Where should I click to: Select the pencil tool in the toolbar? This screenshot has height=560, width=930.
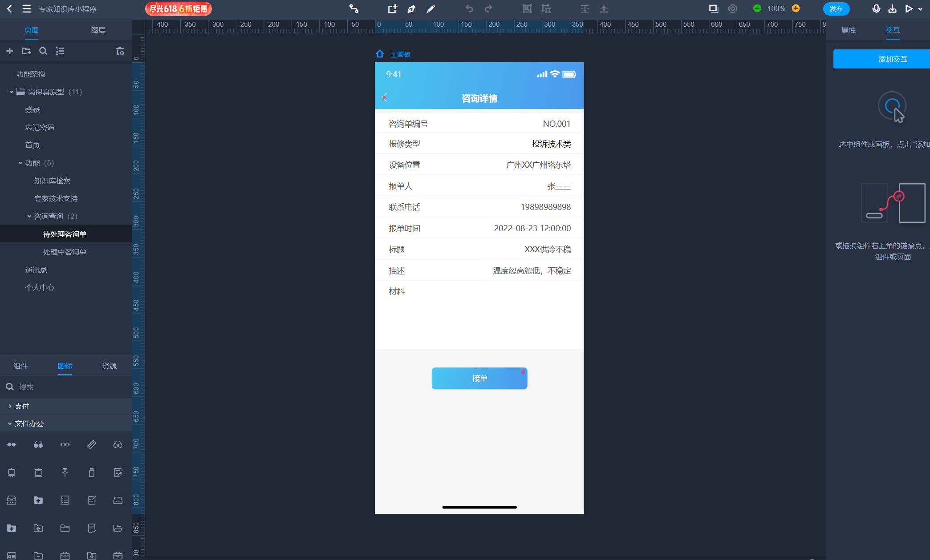coord(430,8)
